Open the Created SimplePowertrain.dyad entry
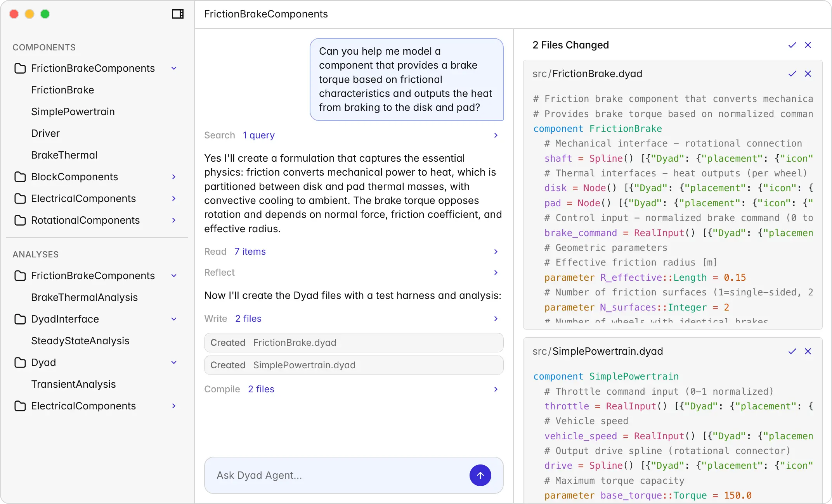832x504 pixels. [x=354, y=365]
